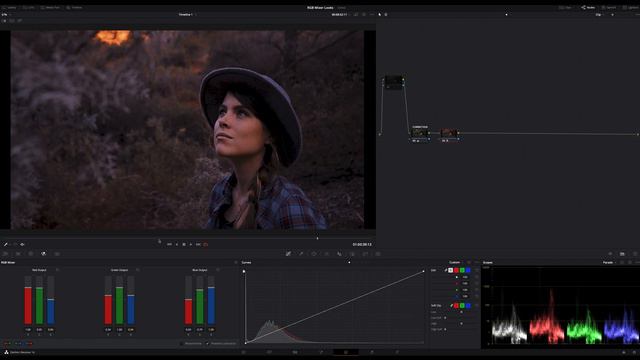Switch to the Edit page
The image size is (640, 360).
tap(295, 352)
